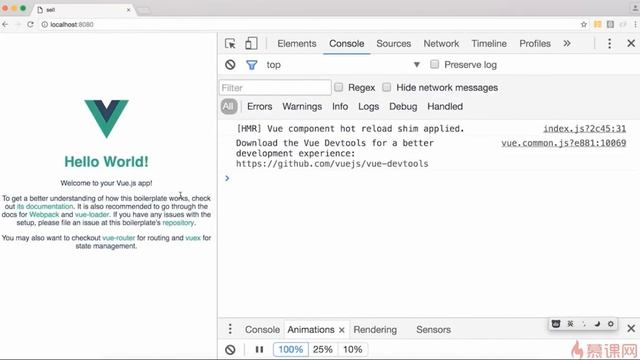This screenshot has height=360, width=640.
Task: Open the Profiles tab
Action: coord(535,43)
